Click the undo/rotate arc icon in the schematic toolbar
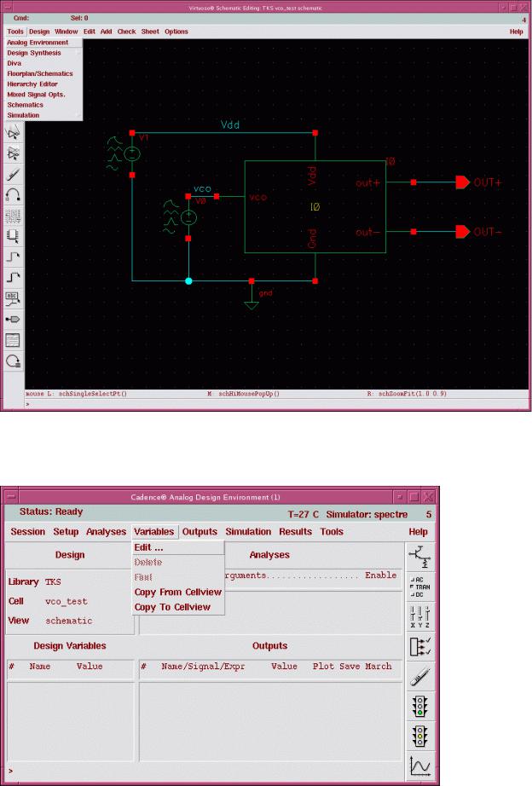 tap(13, 195)
